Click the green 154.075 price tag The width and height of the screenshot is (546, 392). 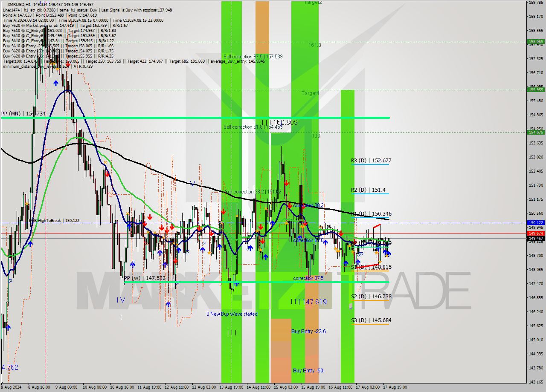pyautogui.click(x=536, y=133)
